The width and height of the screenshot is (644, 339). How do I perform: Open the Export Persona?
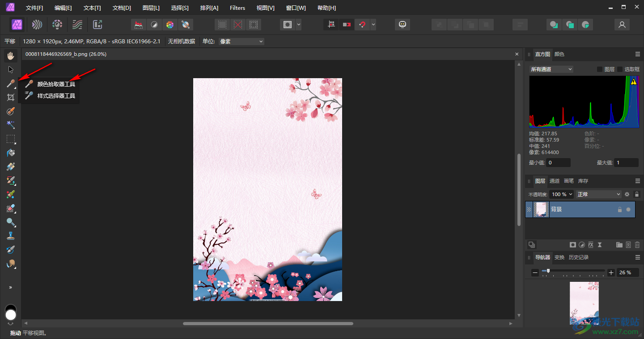click(97, 25)
